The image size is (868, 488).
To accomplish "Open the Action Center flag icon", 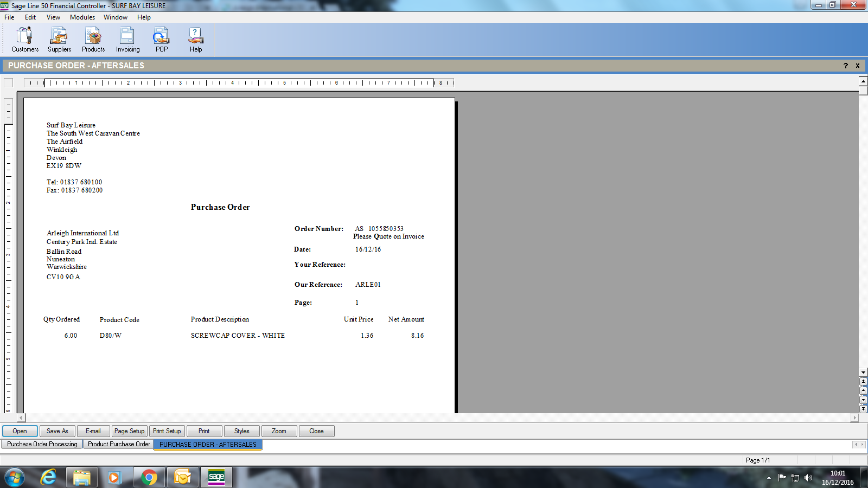I will [782, 478].
